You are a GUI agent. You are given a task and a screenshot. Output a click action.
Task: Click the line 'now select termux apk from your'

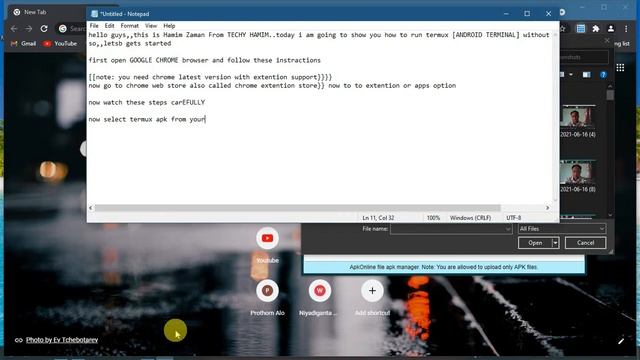(x=147, y=119)
